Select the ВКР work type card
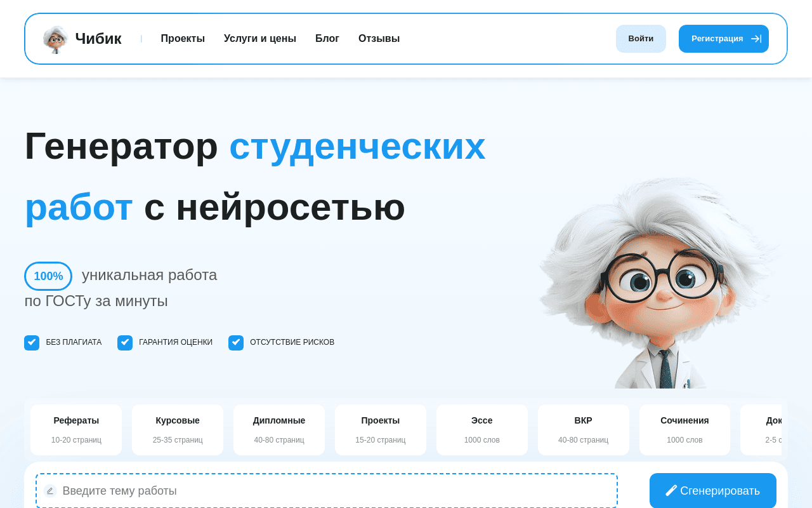812x508 pixels. pos(584,430)
